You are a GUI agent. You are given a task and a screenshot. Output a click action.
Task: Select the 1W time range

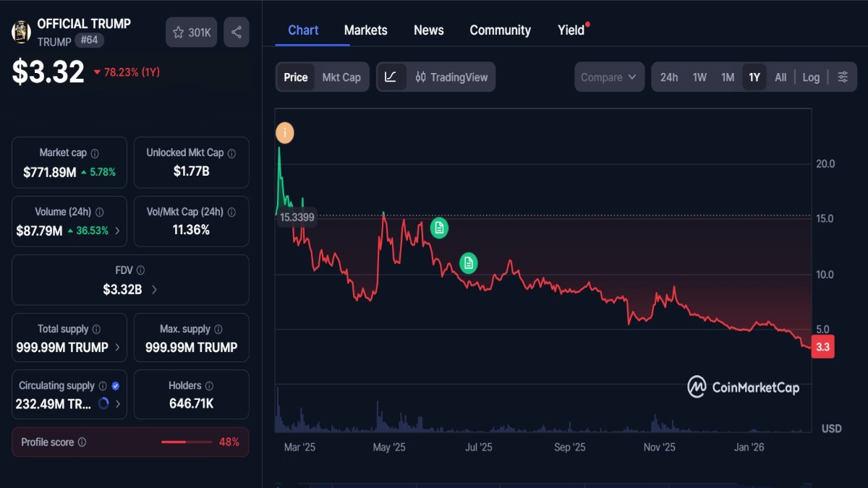pyautogui.click(x=700, y=77)
